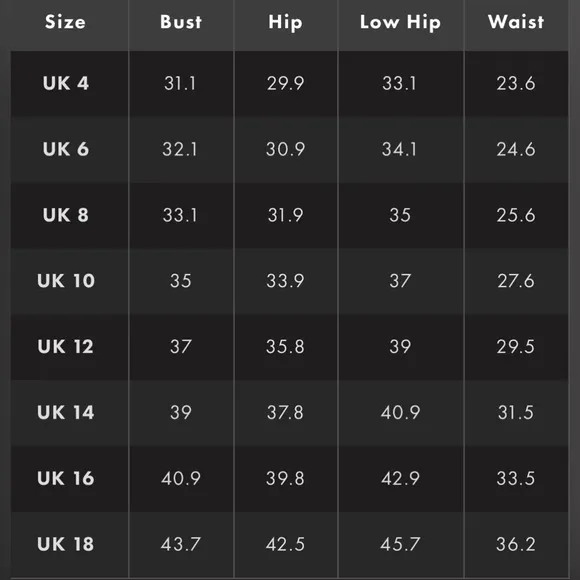
Task: Select the UK 4 size row label
Action: tap(66, 83)
